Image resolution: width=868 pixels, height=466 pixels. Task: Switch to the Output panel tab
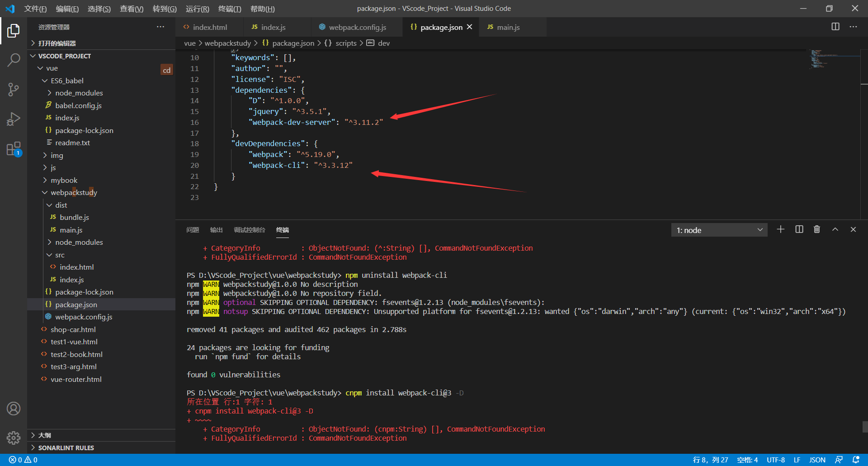[x=216, y=230]
